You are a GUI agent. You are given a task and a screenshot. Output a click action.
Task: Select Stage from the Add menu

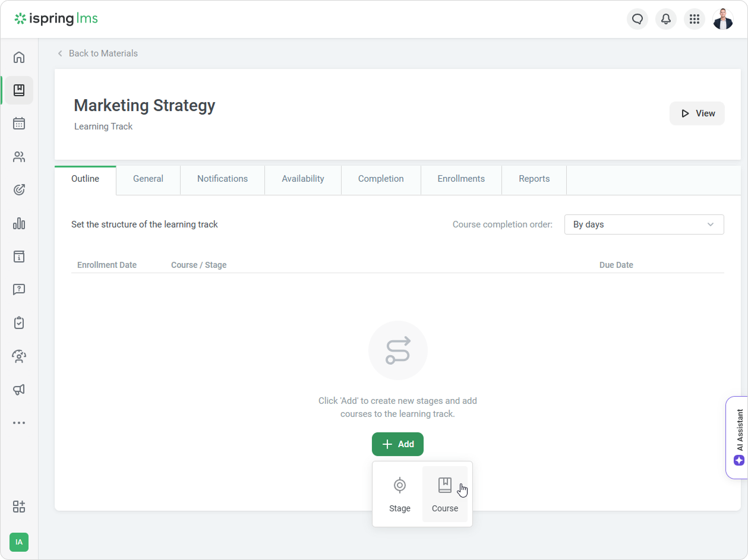[400, 494]
